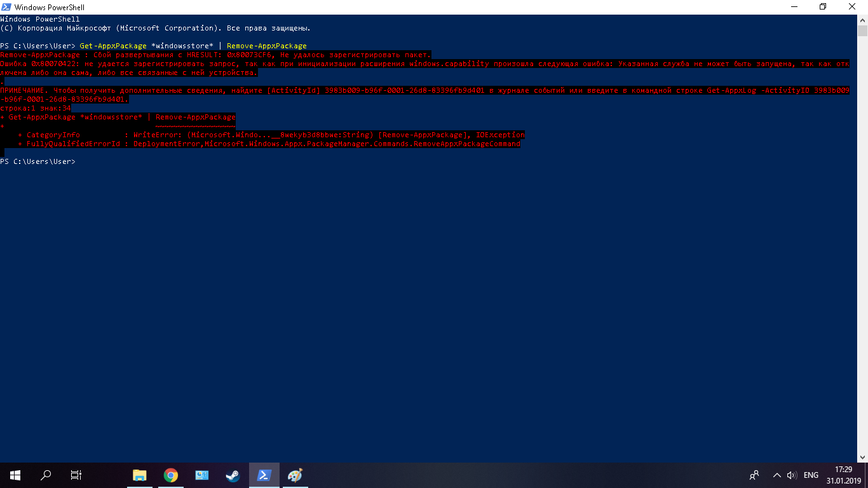The width and height of the screenshot is (868, 488).
Task: Select the PowerShell taskbar button
Action: point(264,475)
